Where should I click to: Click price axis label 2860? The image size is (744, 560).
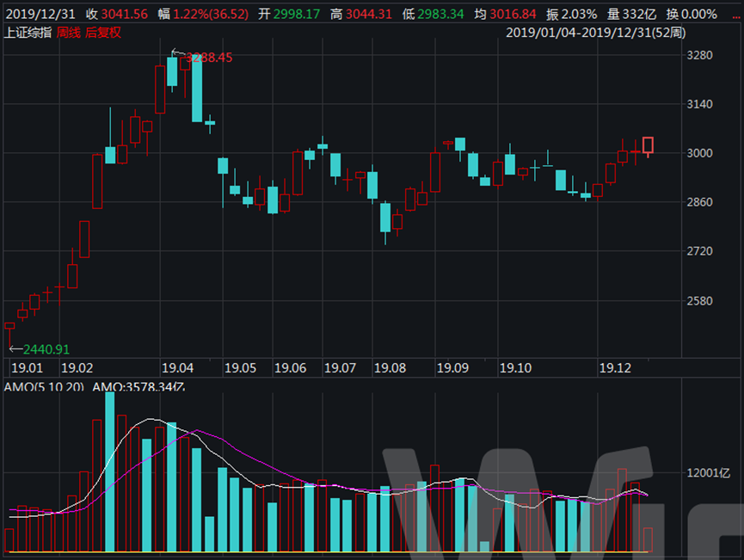699,201
